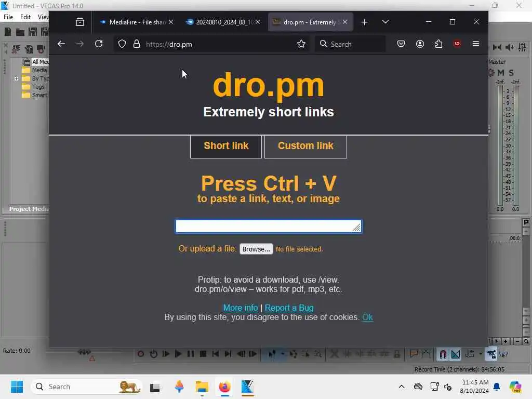The width and height of the screenshot is (532, 399).
Task: Close the MediaFire tab
Action: pyautogui.click(x=171, y=22)
